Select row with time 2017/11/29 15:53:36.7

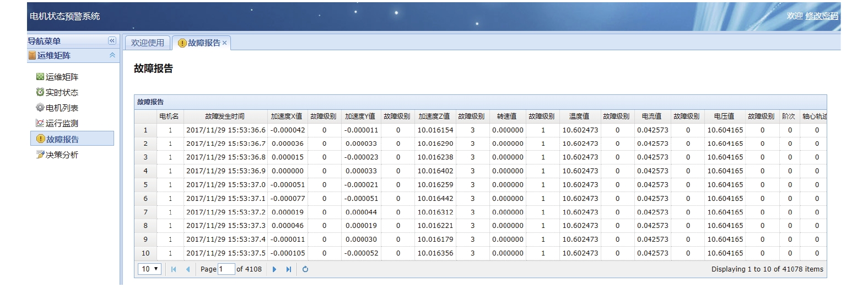(x=481, y=143)
